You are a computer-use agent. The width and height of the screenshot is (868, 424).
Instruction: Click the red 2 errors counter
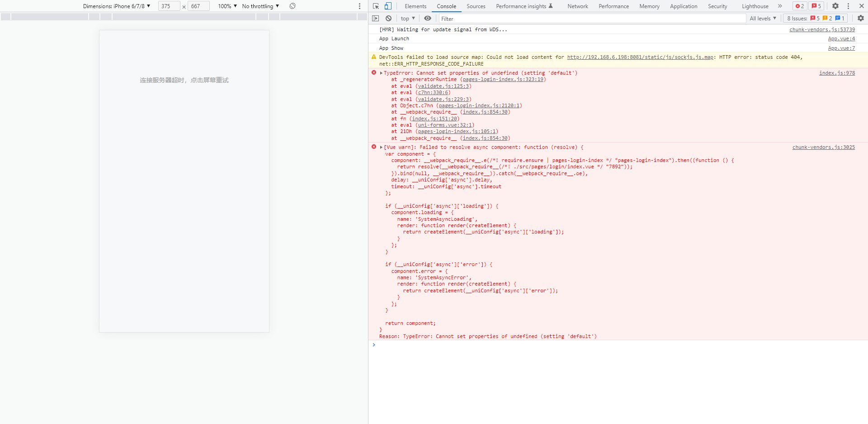click(800, 6)
